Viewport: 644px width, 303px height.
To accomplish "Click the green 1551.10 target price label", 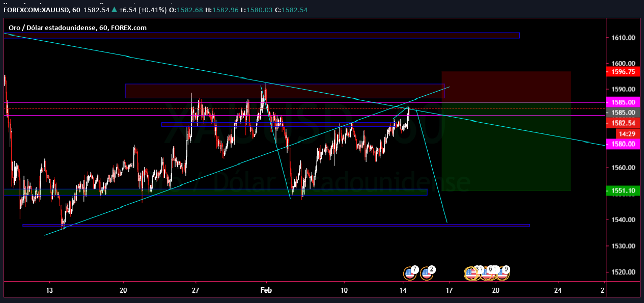I will click(622, 191).
